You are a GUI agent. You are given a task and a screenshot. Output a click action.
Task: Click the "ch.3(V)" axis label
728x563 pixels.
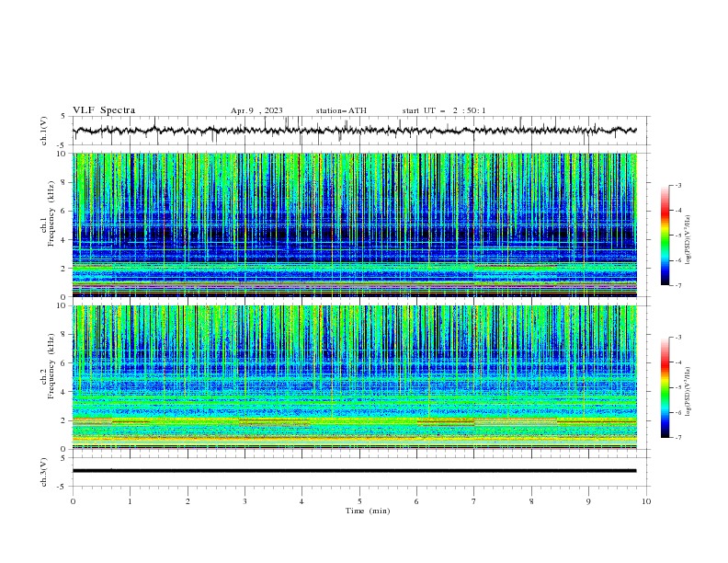[44, 472]
